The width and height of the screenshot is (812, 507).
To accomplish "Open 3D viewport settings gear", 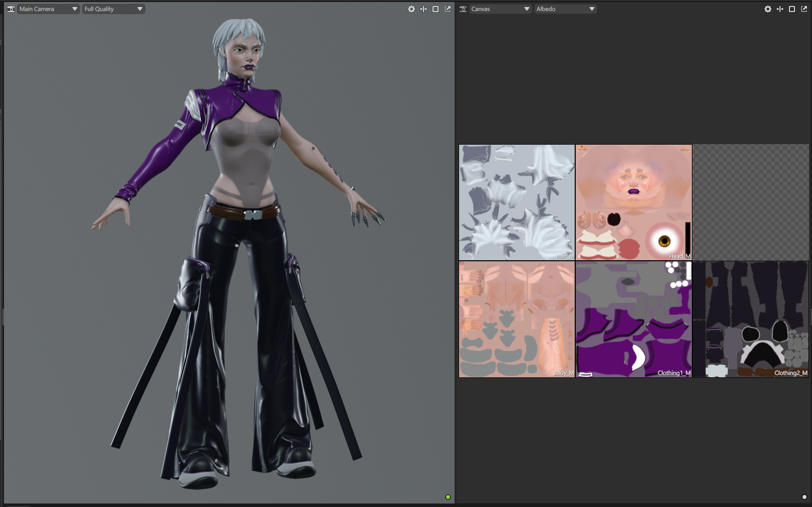I will [x=411, y=9].
